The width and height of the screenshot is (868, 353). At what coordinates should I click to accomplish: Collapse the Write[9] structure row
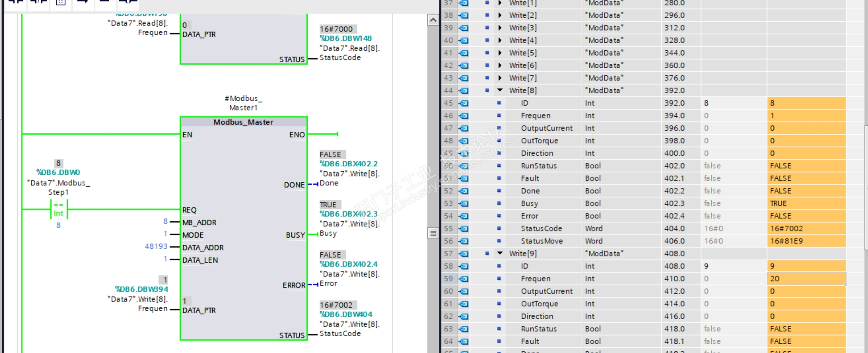(x=500, y=254)
